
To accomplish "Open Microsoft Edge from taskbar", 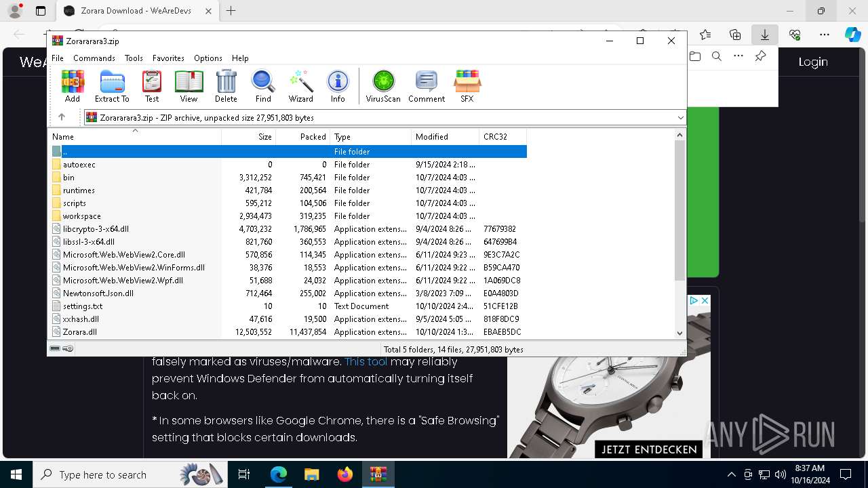I will pos(279,474).
